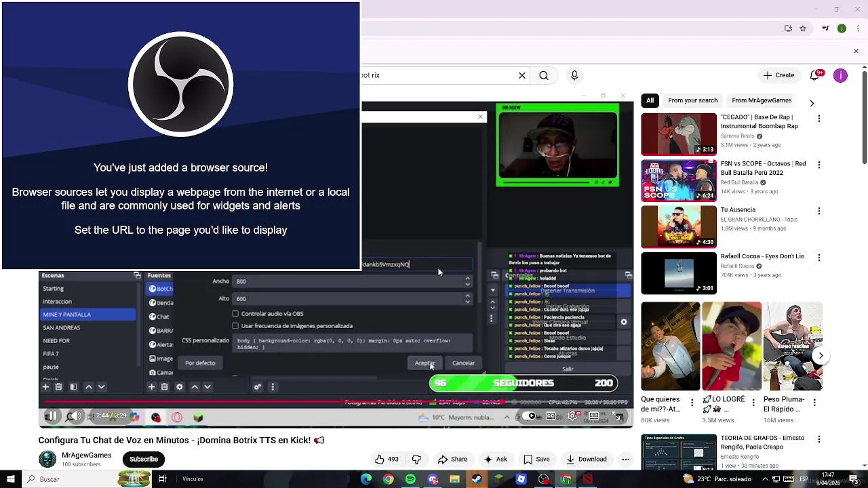This screenshot has width=868, height=488.
Task: Click the Share button
Action: [452, 460]
